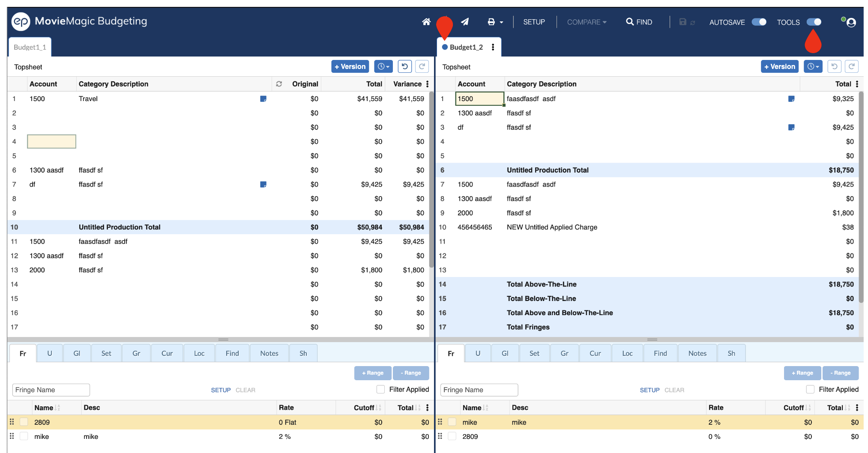868x453 pixels.
Task: Click the save icon in header
Action: click(683, 22)
